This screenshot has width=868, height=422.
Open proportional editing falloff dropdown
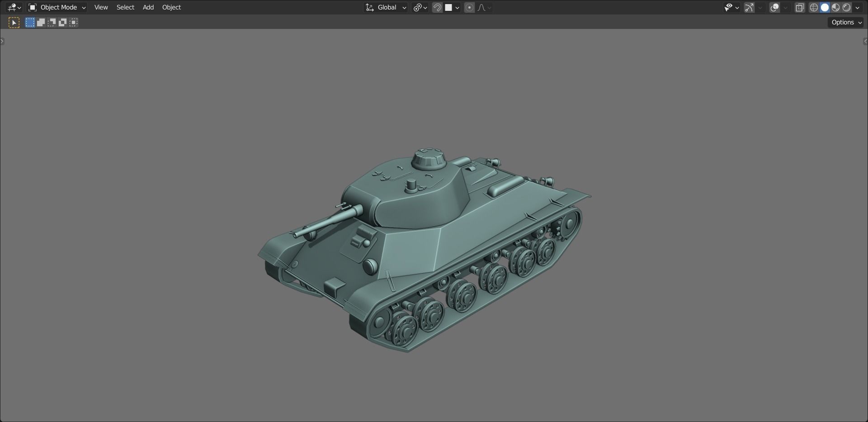point(484,7)
